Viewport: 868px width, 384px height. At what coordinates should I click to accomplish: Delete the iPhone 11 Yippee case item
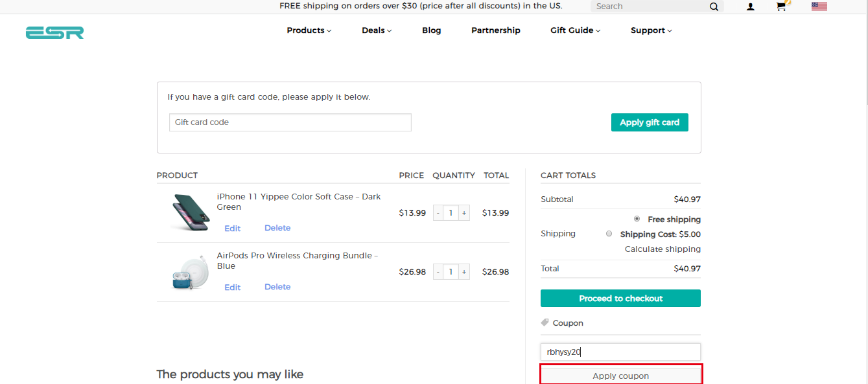pos(277,228)
